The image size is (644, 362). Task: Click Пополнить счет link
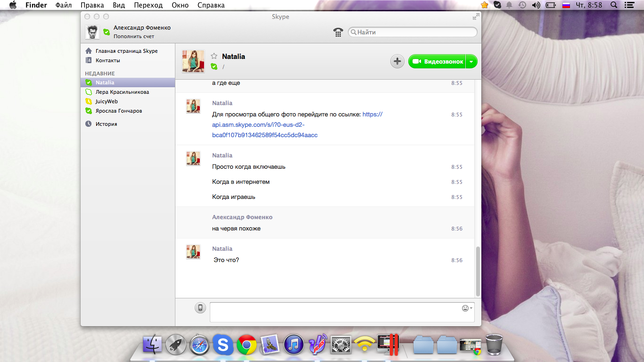point(134,36)
